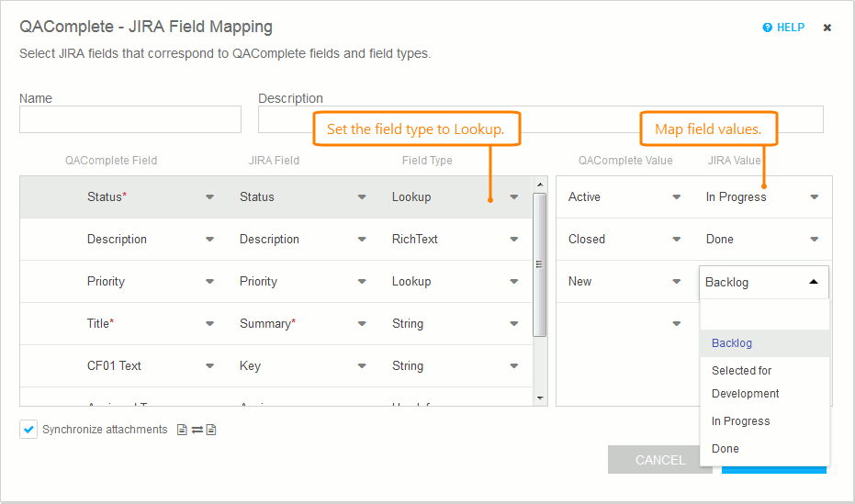Select Done in the JIRA value list
The height and width of the screenshot is (504, 855).
[x=725, y=449]
